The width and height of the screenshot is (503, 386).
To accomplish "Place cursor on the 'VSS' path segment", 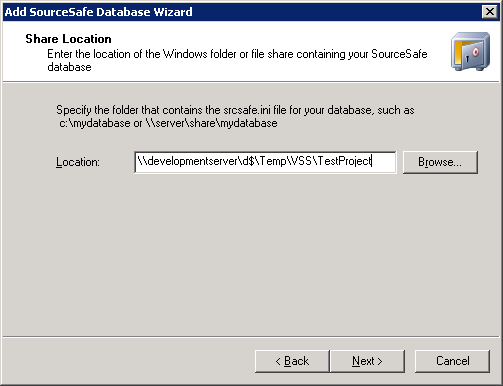I will 301,161.
